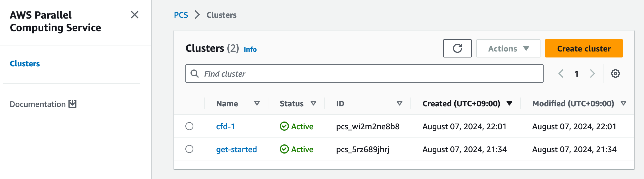Go to next page arrow
Image resolution: width=644 pixels, height=179 pixels.
point(592,73)
